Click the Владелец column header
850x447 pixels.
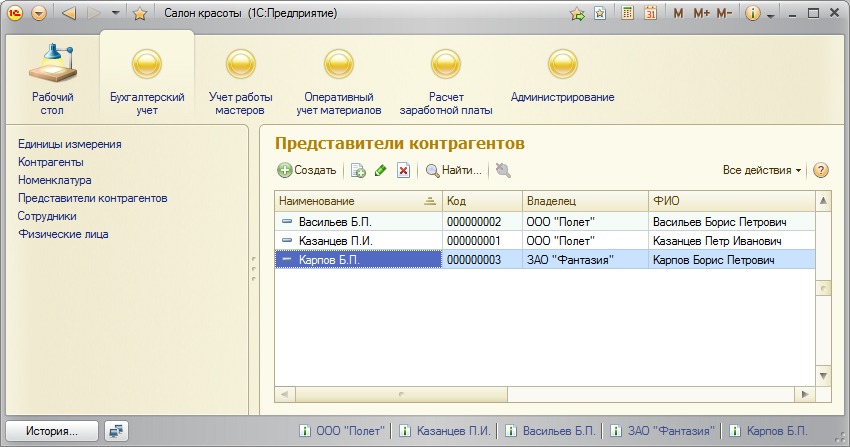click(x=585, y=201)
